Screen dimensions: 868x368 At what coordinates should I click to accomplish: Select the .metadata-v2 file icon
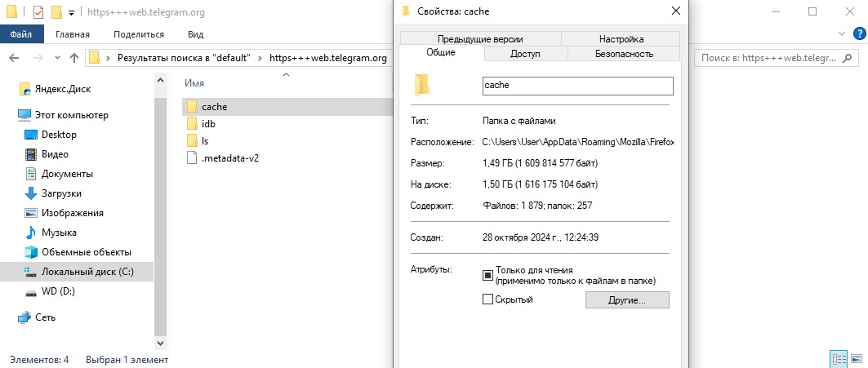[x=192, y=158]
